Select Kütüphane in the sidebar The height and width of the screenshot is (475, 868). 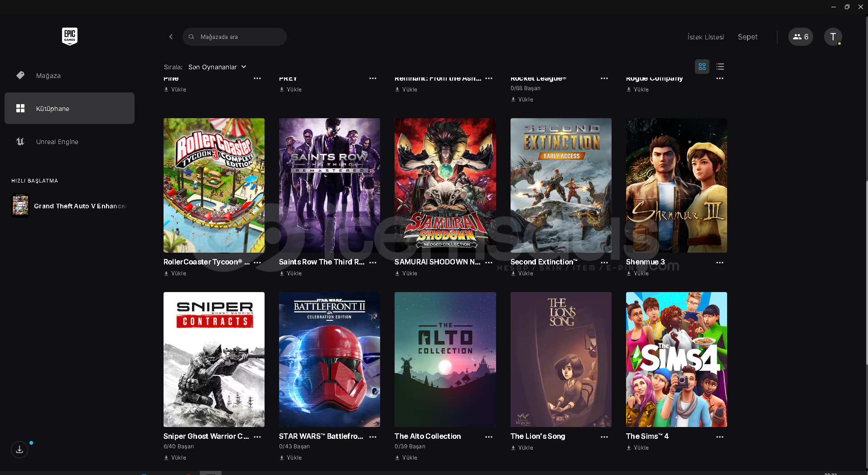click(x=69, y=108)
